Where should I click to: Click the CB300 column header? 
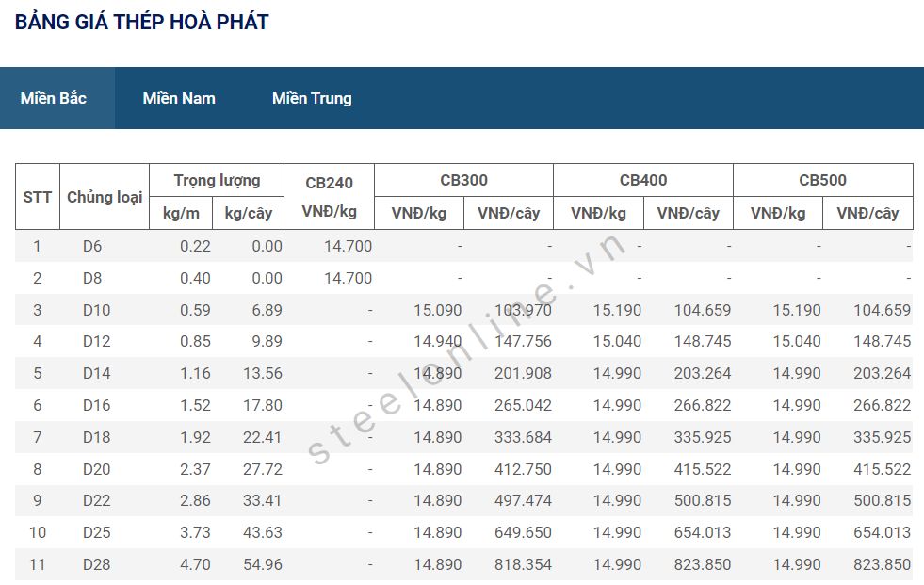click(463, 180)
